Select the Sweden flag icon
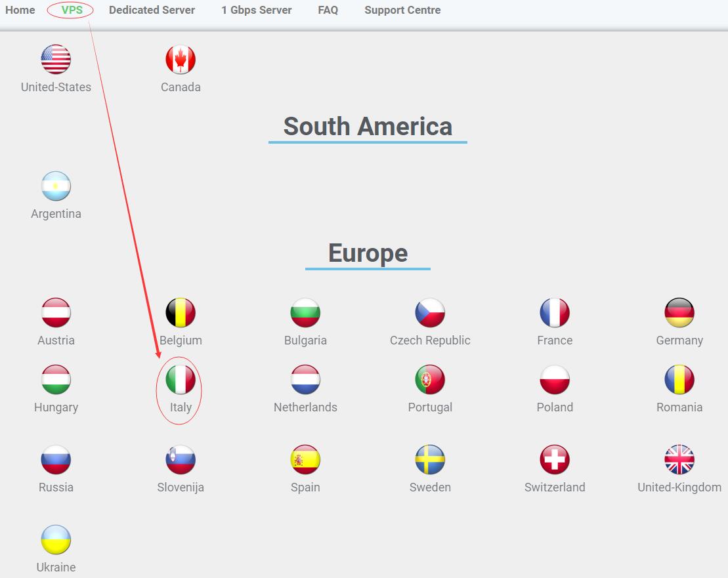Image resolution: width=728 pixels, height=578 pixels. (x=430, y=460)
